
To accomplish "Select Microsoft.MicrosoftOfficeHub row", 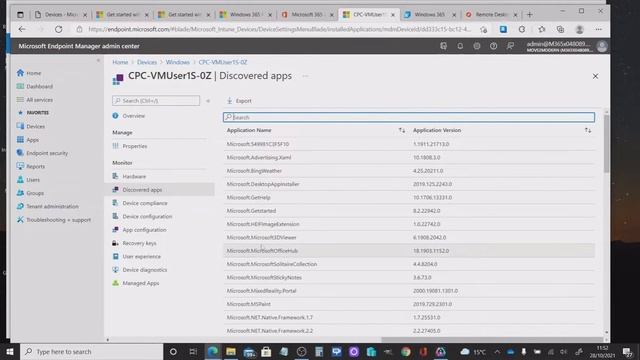I will [x=409, y=251].
